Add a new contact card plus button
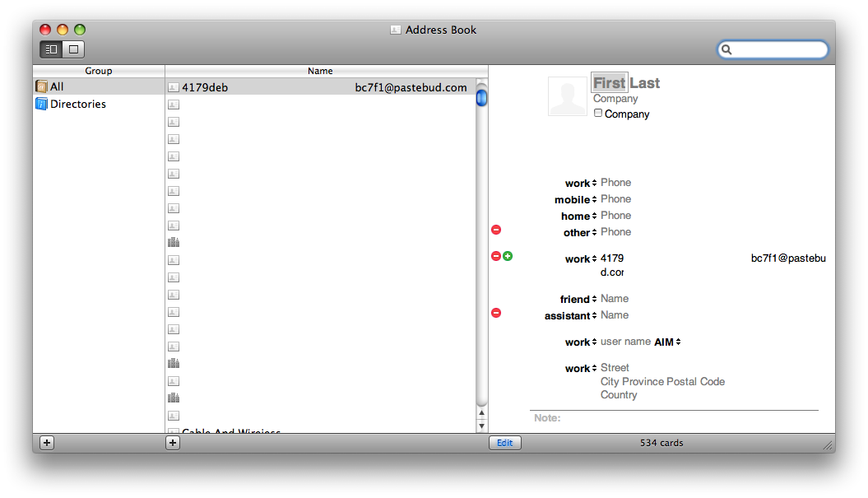Screen dimensions: 868x498 pyautogui.click(x=173, y=443)
